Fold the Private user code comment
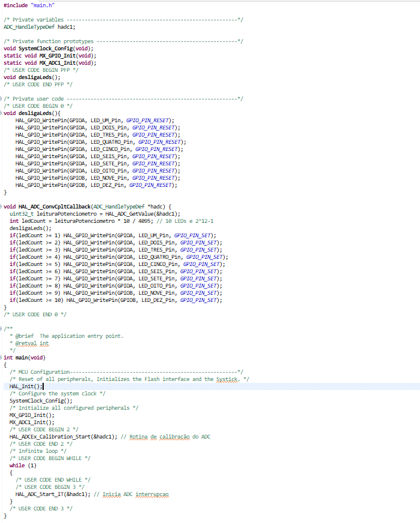Image resolution: width=420 pixels, height=523 pixels. (2, 98)
